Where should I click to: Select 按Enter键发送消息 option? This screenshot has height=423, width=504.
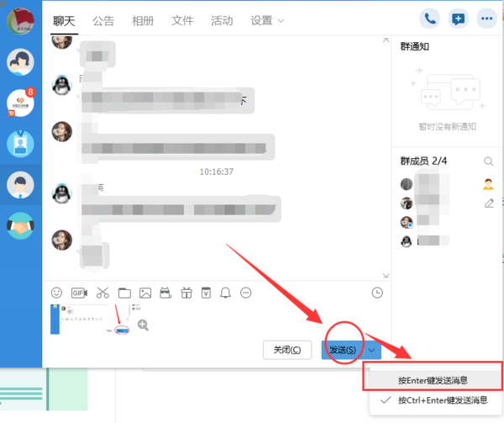[x=433, y=380]
